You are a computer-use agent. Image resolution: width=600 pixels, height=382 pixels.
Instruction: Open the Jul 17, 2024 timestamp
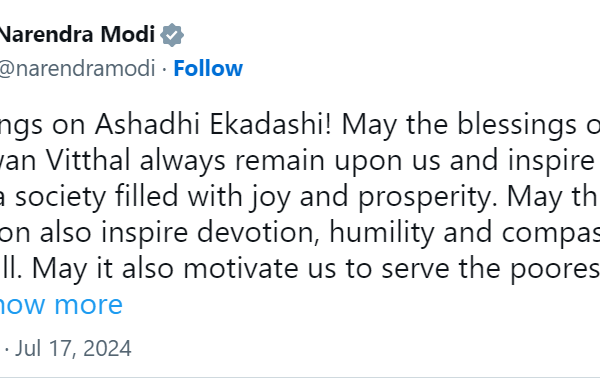(73, 348)
